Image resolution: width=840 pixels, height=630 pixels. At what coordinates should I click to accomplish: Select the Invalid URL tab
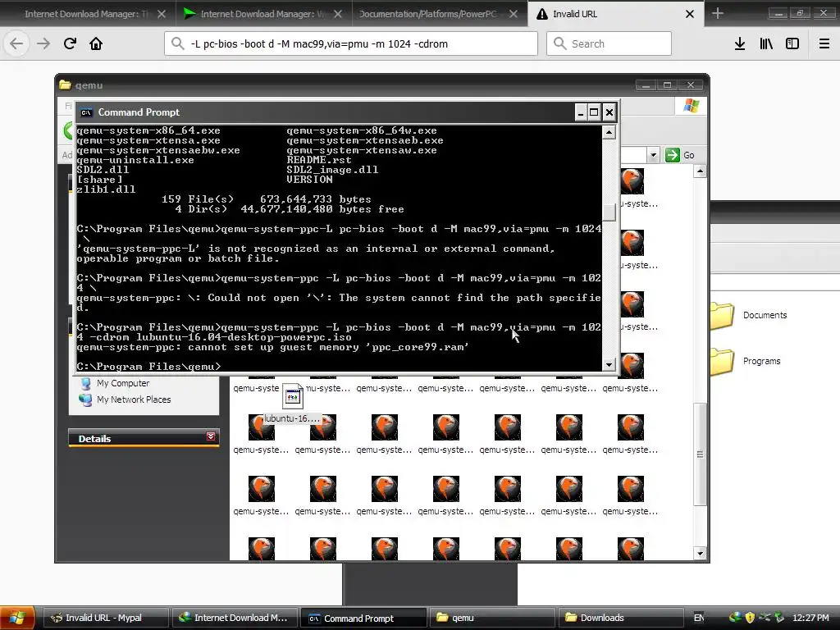click(615, 14)
